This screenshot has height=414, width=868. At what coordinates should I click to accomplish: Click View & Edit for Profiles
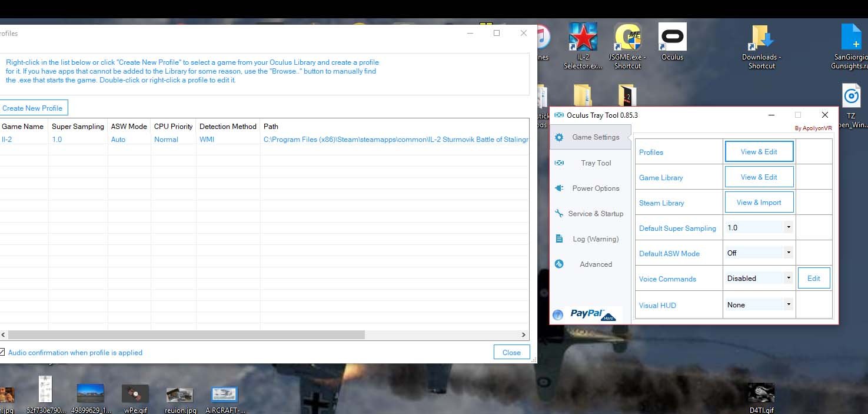click(759, 152)
